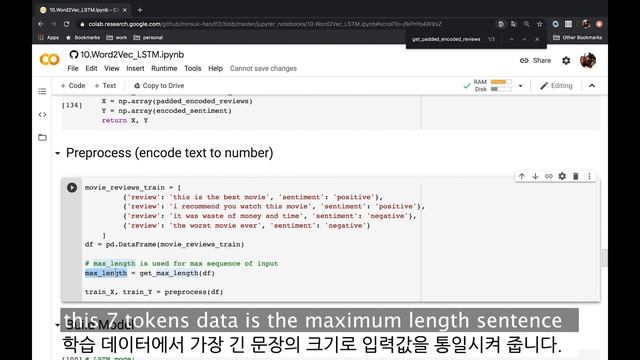
Task: Click the Chrome profile avatar in toolbar
Action: point(586,24)
